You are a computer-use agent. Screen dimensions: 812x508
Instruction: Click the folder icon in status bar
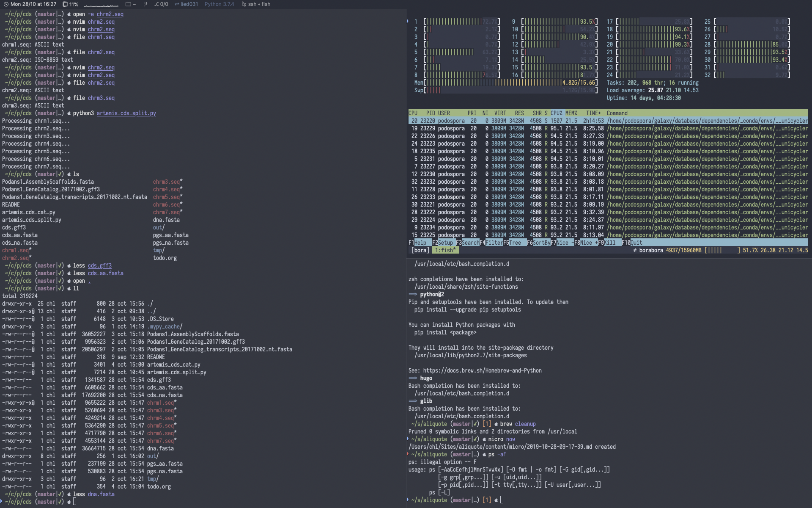[128, 4]
